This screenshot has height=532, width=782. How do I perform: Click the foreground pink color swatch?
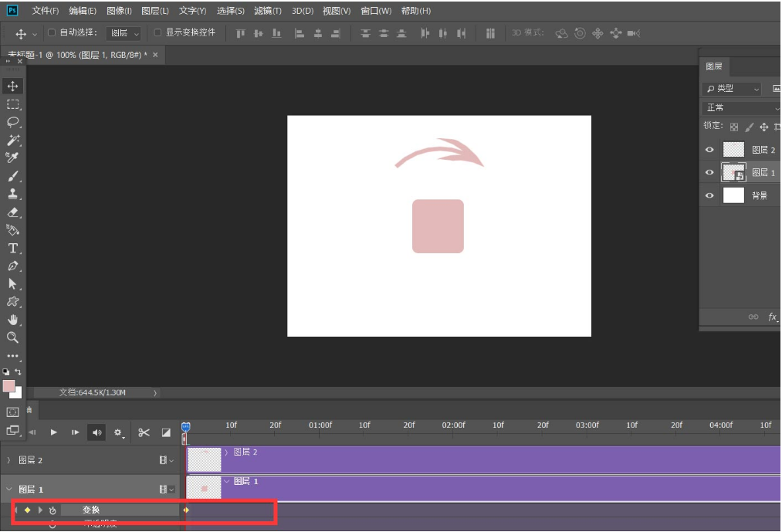pos(9,385)
